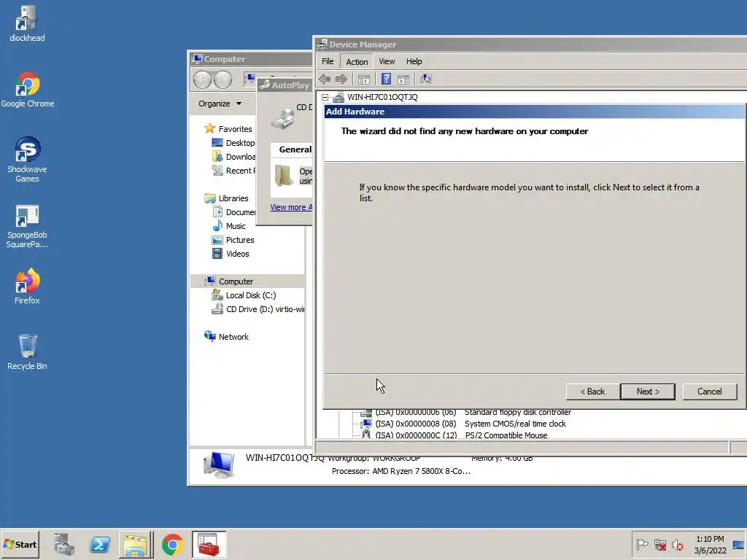Open Shockwave Games desktop shortcut

tap(27, 160)
